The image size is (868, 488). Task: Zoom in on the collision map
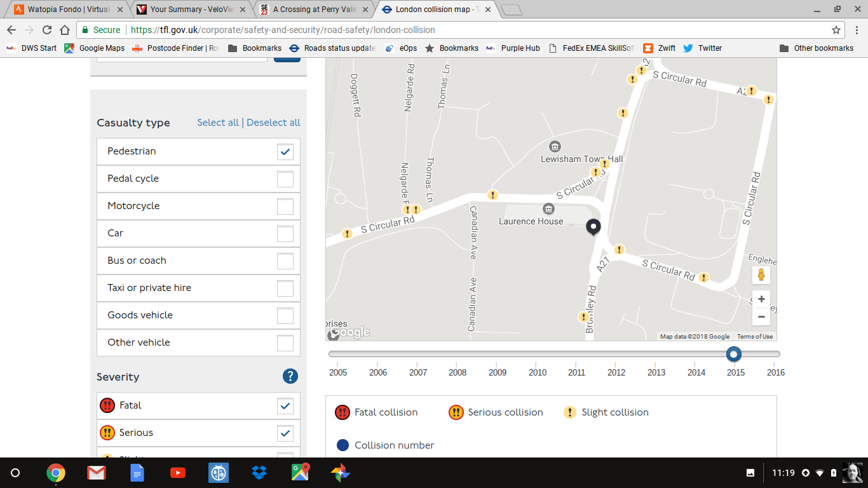pyautogui.click(x=761, y=299)
